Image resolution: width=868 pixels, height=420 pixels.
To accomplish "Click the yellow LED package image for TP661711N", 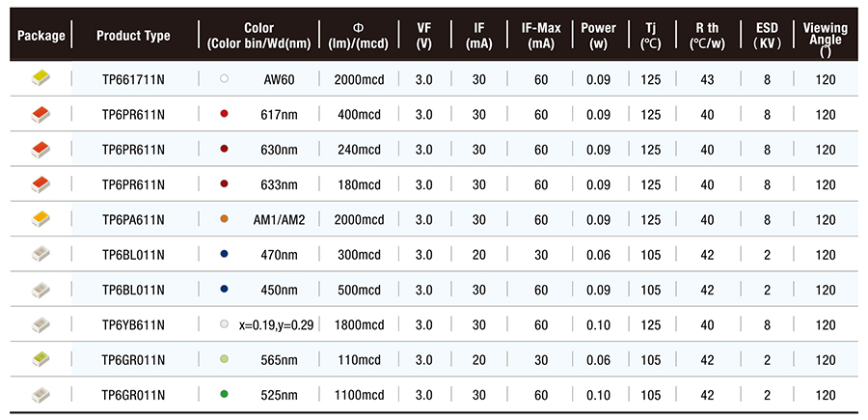I will [41, 78].
